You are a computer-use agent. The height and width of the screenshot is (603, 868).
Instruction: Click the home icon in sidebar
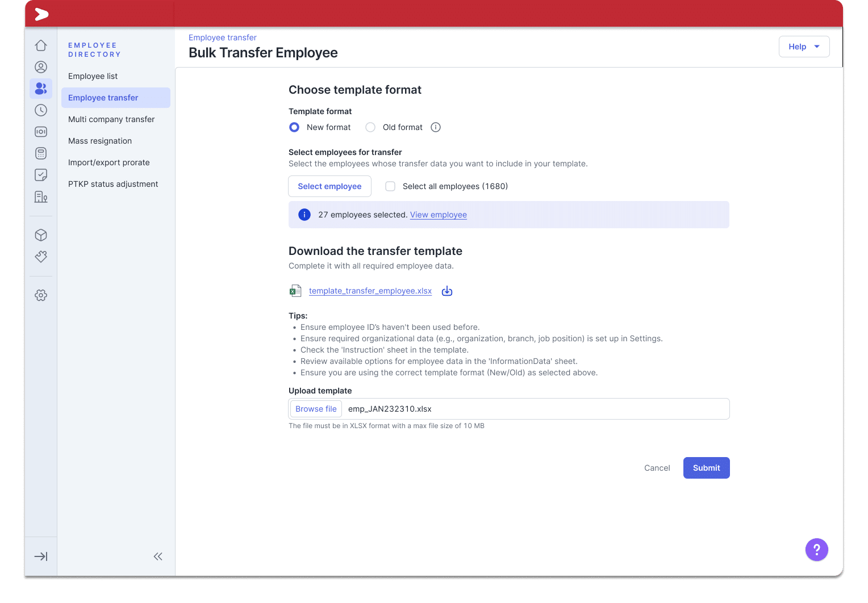[41, 45]
